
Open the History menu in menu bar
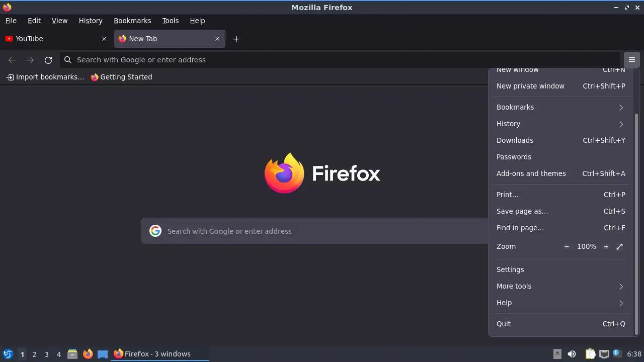[91, 21]
